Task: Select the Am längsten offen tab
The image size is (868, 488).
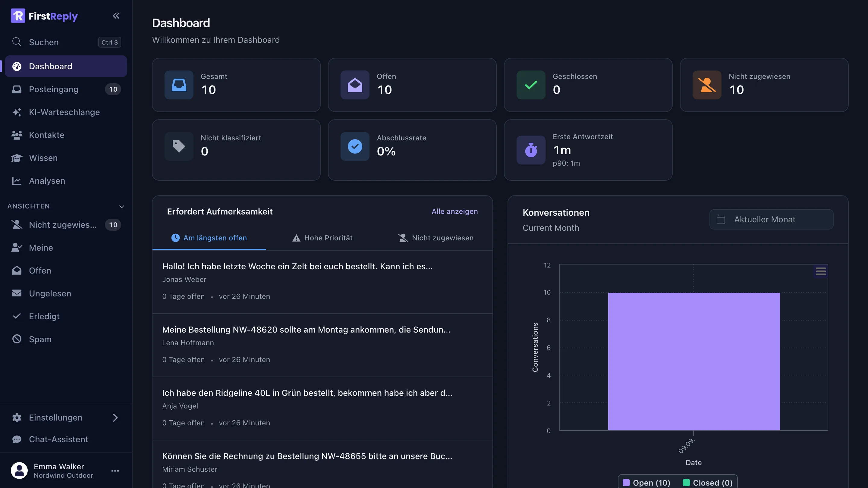Action: [x=209, y=238]
